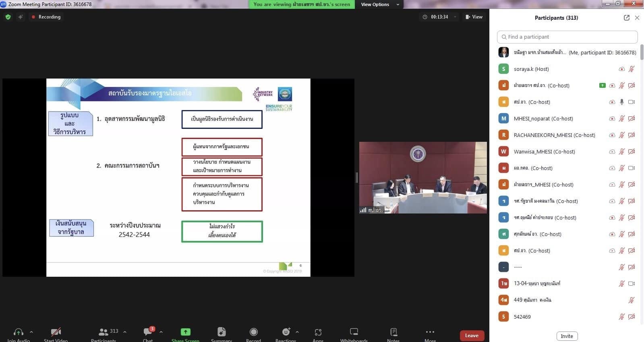Screen dimensions: 644x342
Task: Click my own participant avatar photo
Action: coord(503,52)
